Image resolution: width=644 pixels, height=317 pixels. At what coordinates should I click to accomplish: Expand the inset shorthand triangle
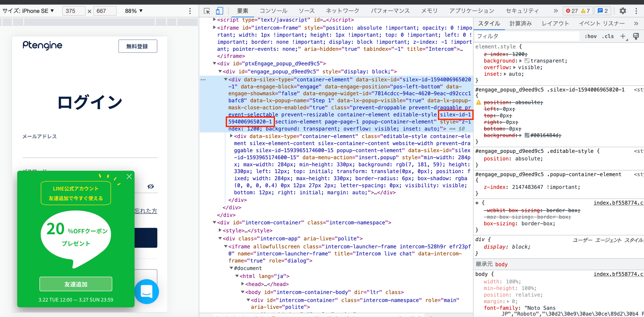tap(505, 74)
